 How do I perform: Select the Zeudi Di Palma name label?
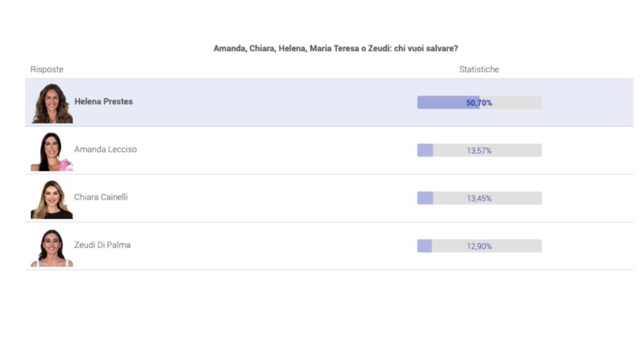[x=103, y=245]
